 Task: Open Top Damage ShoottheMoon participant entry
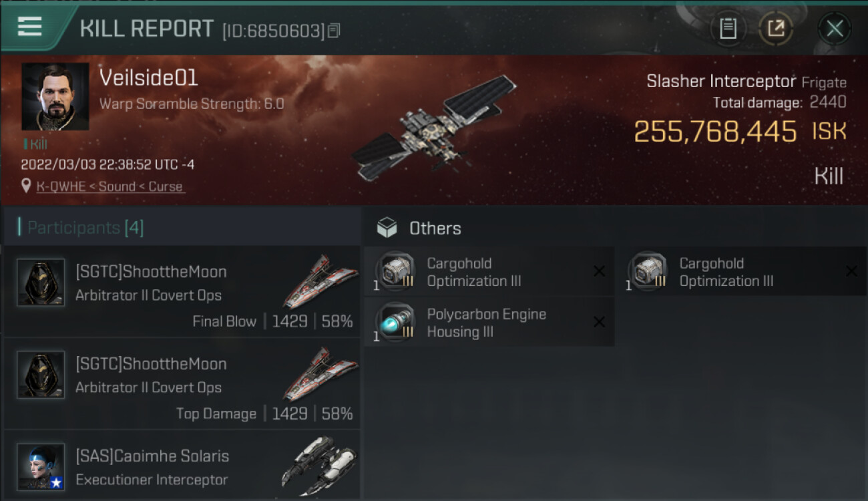182,384
